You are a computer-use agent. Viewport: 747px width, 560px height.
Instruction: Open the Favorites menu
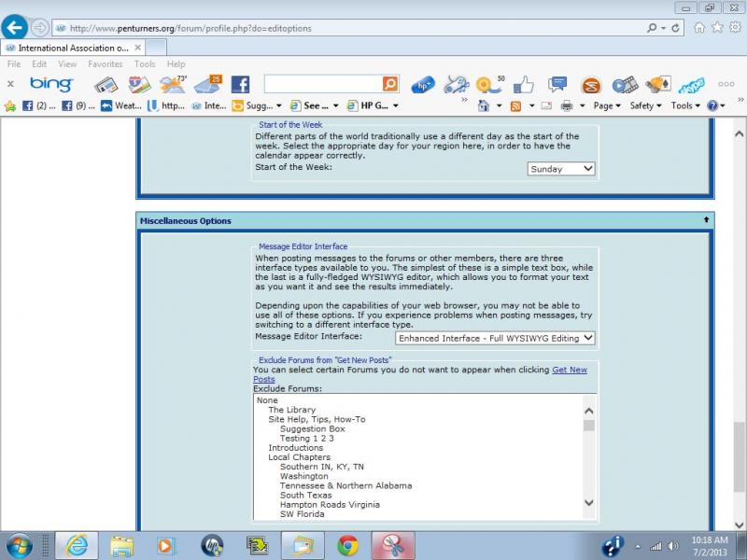click(105, 64)
